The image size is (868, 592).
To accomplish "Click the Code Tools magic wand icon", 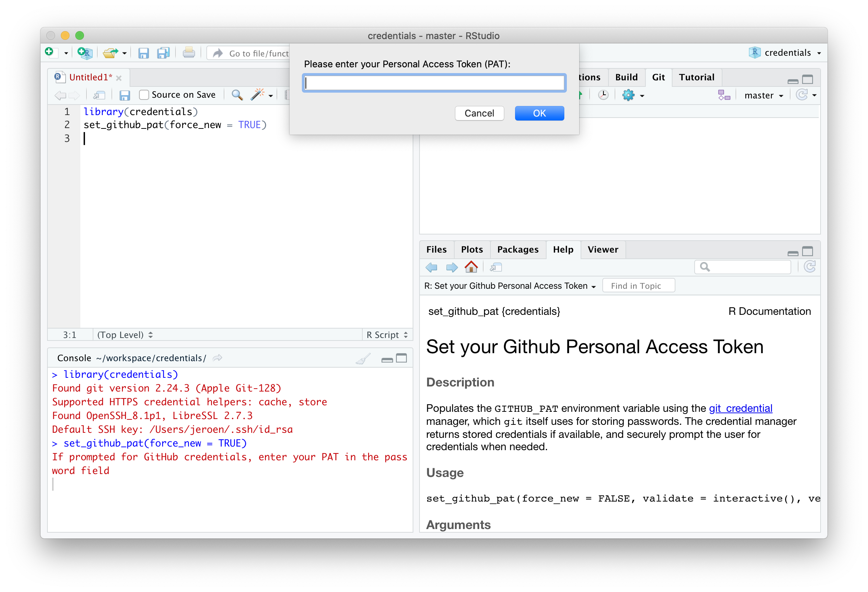I will 257,94.
